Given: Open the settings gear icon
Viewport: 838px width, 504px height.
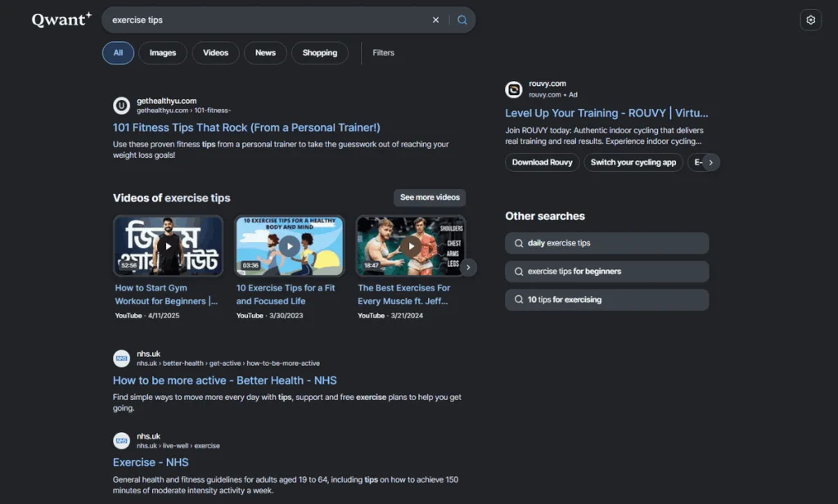Looking at the screenshot, I should click(810, 20).
